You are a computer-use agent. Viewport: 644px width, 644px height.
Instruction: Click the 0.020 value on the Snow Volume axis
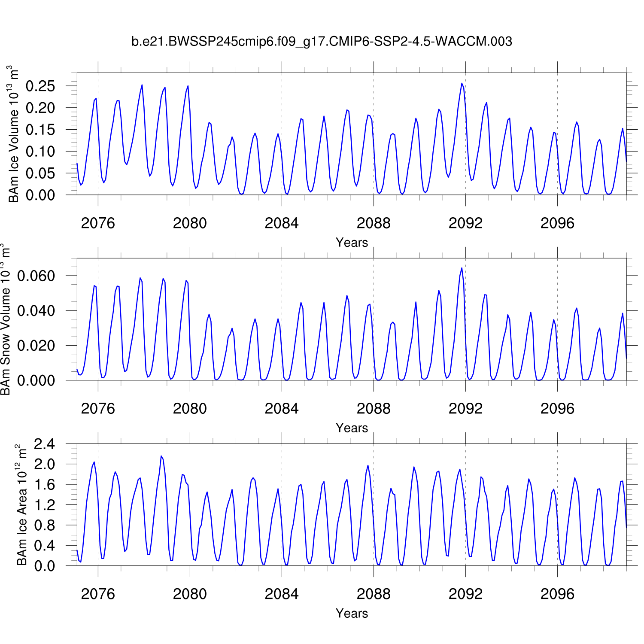36,346
